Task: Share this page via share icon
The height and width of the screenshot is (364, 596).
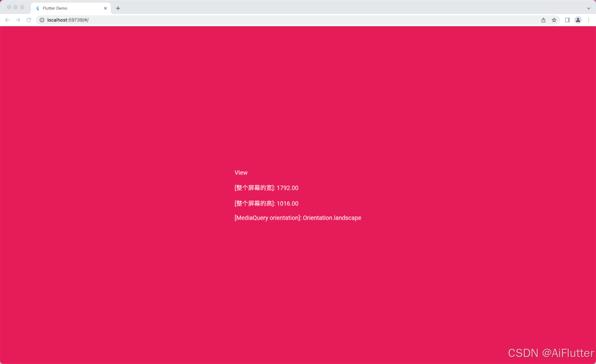Action: click(543, 20)
